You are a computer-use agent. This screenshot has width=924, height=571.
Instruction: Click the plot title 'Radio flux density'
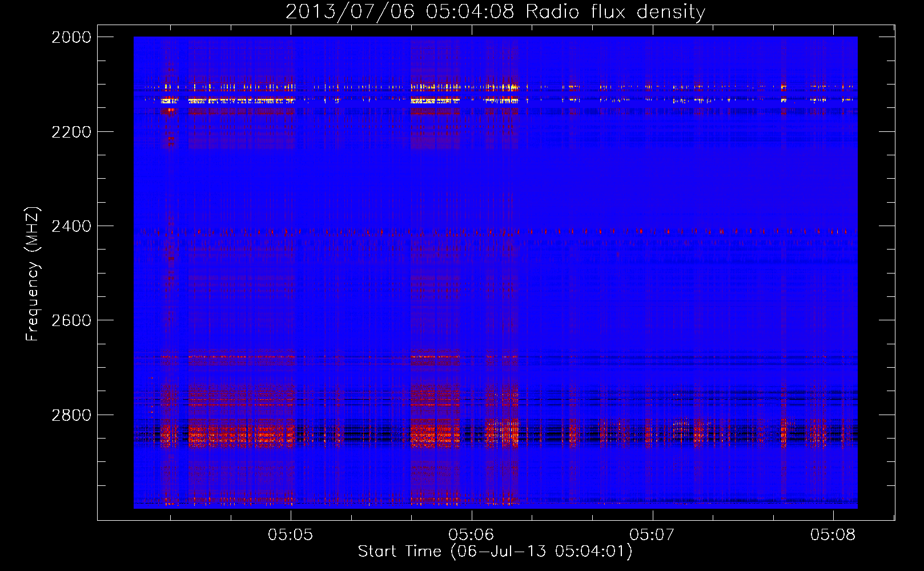[615, 11]
